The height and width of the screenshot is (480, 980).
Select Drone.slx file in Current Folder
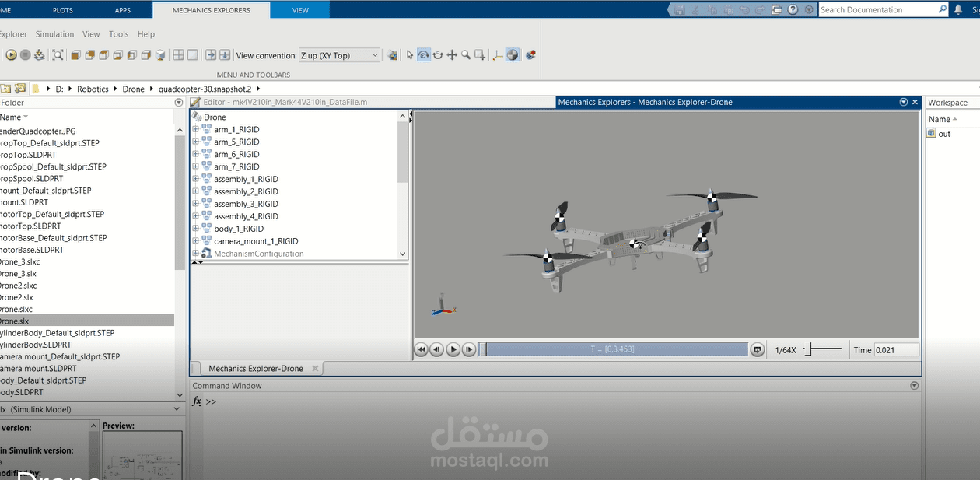87,321
